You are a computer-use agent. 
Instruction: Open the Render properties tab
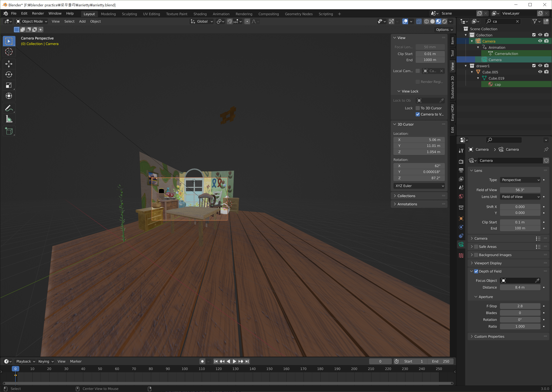[461, 162]
